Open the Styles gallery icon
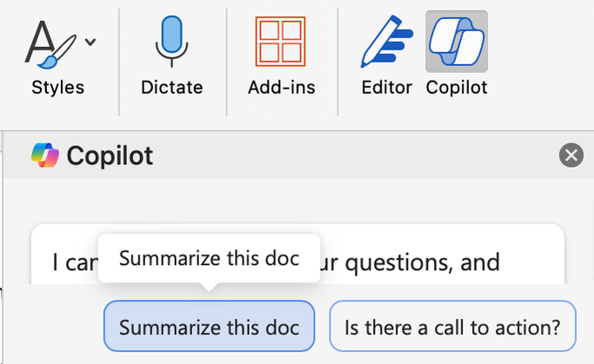The height and width of the screenshot is (364, 594). click(x=50, y=43)
